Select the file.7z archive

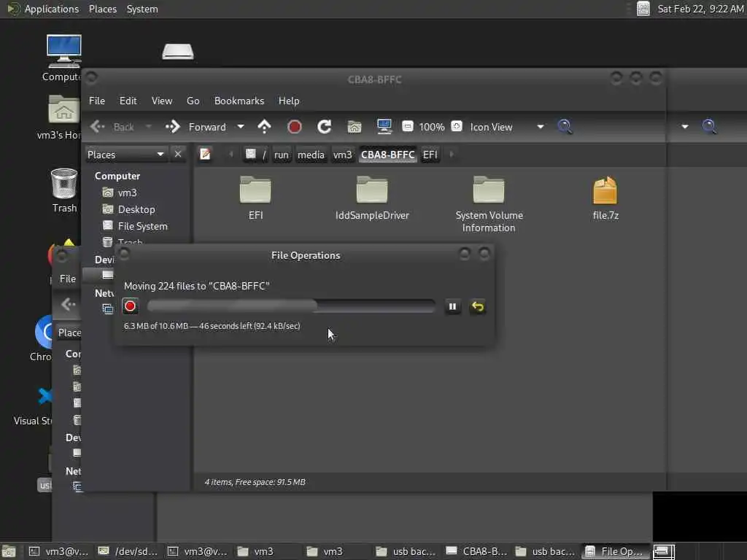coord(605,190)
